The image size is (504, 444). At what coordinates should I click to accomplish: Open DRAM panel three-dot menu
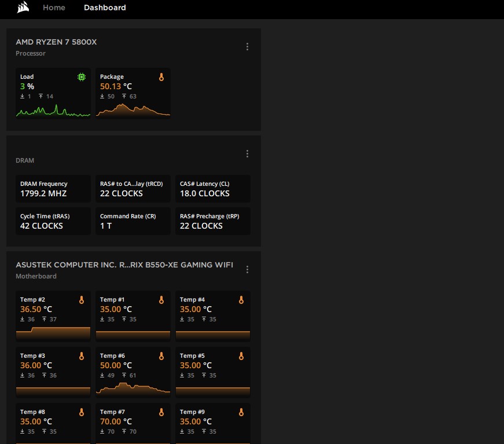(x=247, y=153)
